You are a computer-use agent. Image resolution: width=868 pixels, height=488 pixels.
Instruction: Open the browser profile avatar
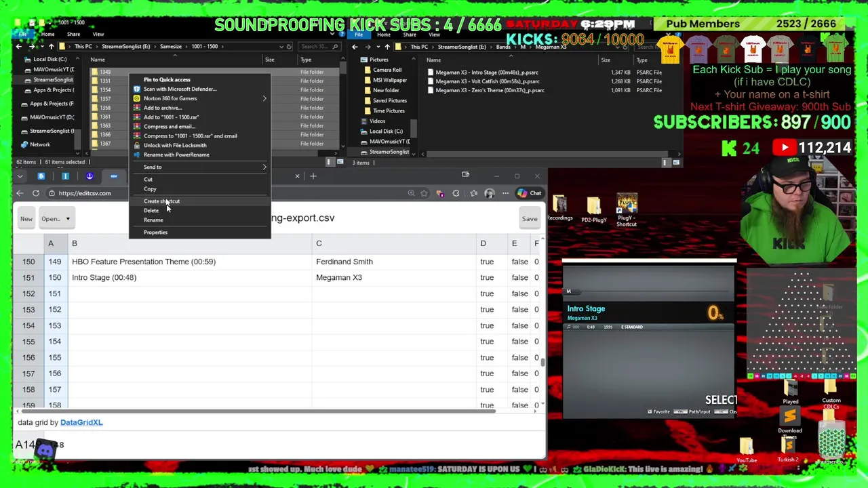489,193
